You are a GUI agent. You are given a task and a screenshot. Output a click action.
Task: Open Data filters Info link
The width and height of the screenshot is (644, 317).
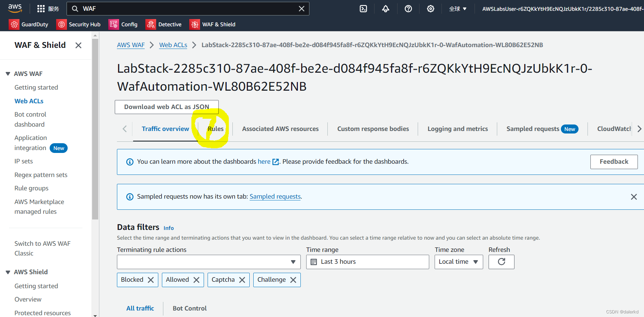pos(168,228)
